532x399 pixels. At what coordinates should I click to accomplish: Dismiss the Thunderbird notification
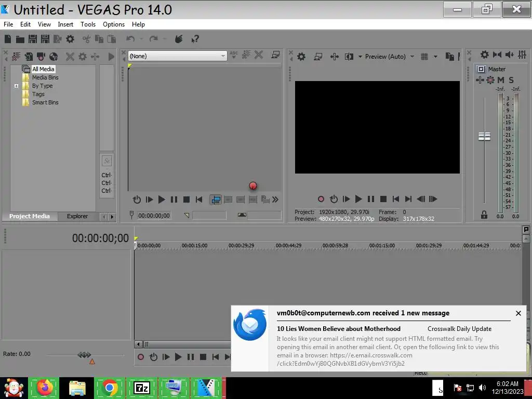pyautogui.click(x=518, y=313)
